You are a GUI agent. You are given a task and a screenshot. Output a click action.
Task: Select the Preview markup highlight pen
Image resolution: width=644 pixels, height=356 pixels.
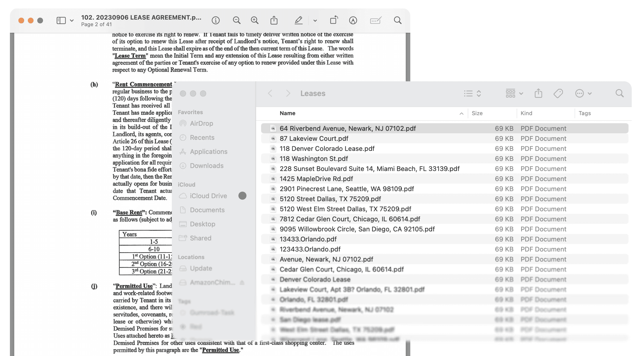(298, 20)
